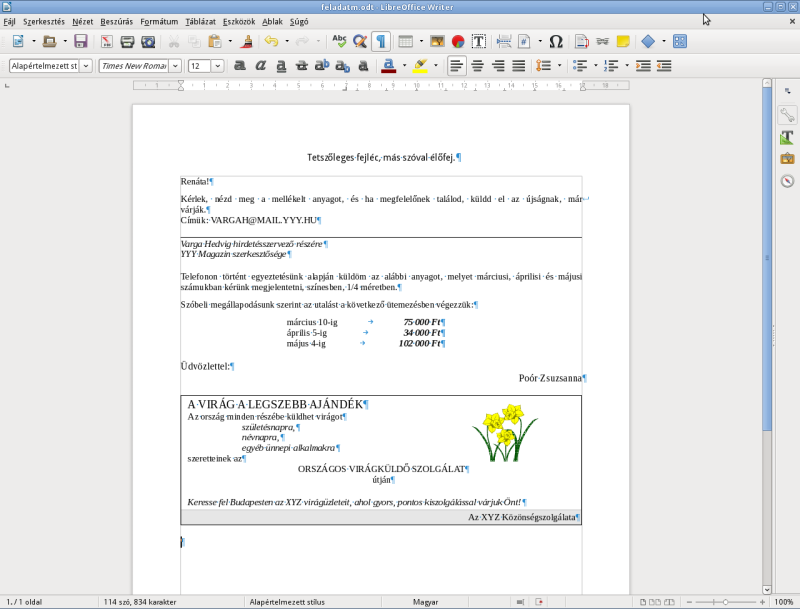Click the New document icon
Viewport: 800px width, 609px height.
click(18, 41)
